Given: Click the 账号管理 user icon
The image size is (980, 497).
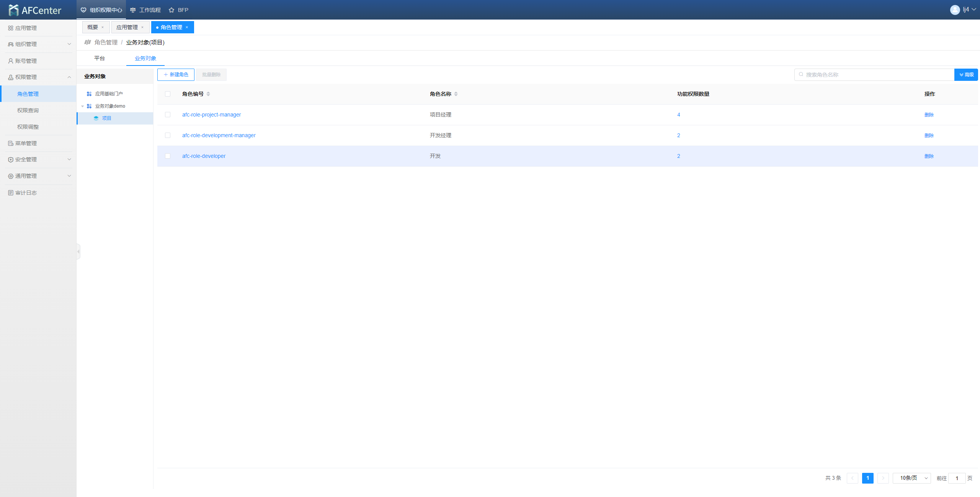Looking at the screenshot, I should pos(11,61).
